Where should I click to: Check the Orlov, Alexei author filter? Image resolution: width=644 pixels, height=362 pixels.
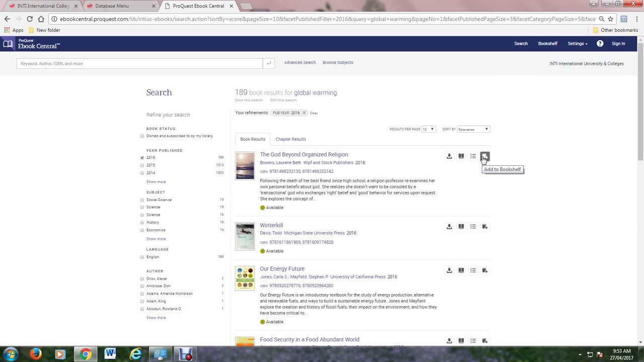pos(142,279)
